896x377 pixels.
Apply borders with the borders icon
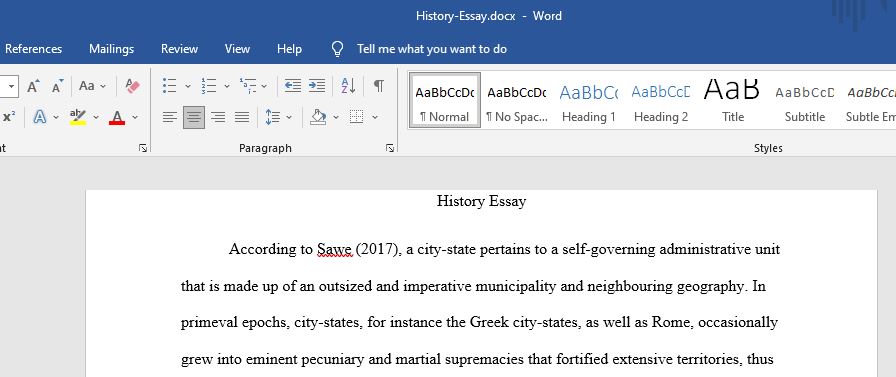pyautogui.click(x=357, y=117)
